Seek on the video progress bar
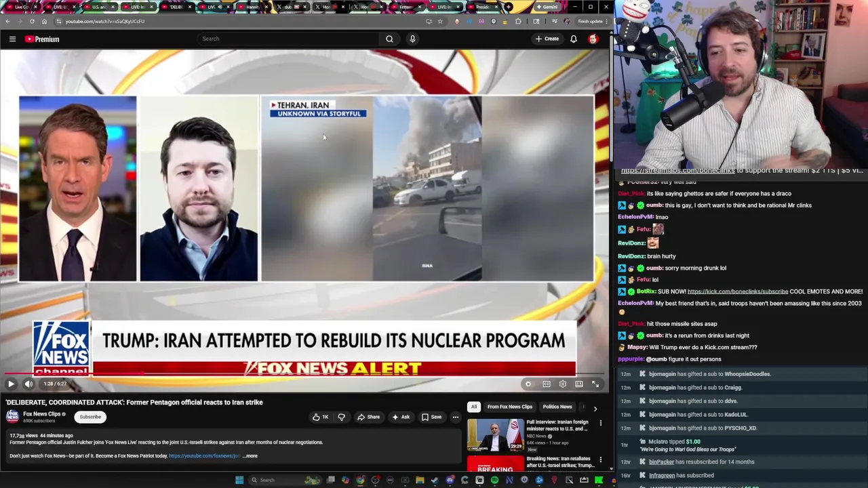 304,373
